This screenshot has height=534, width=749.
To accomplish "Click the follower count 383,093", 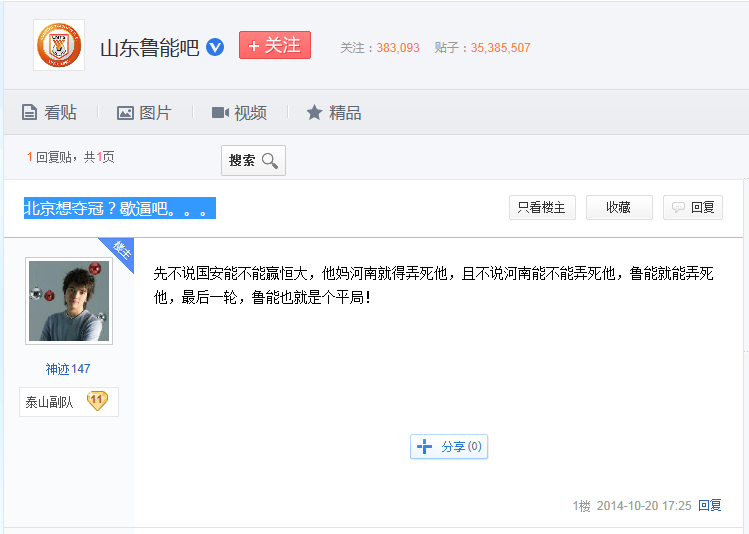I will tap(398, 48).
